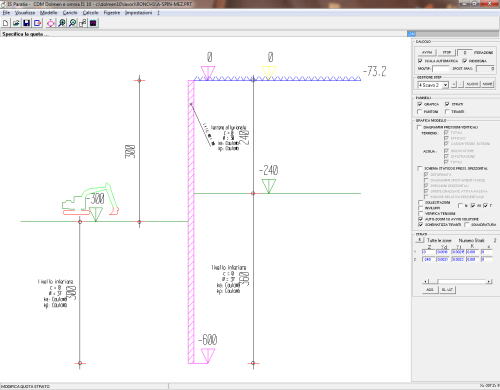Screen dimensions: 500x390
Task: Select the green level marker at -240
Action: (269, 186)
